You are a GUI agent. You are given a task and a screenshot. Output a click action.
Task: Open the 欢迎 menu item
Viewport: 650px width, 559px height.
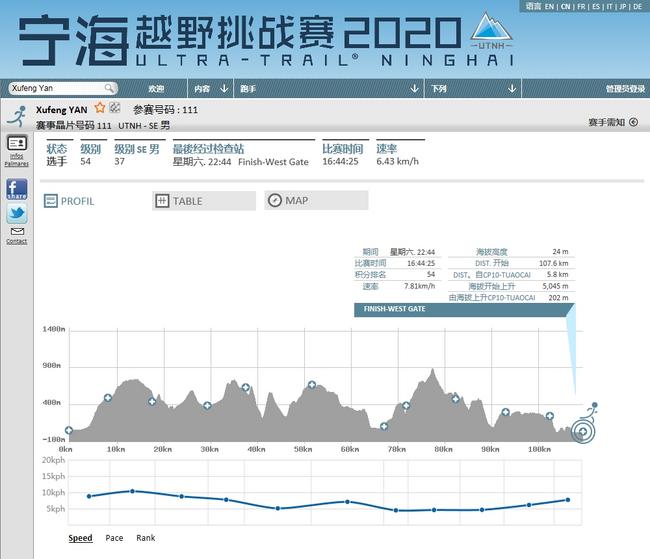[x=156, y=88]
